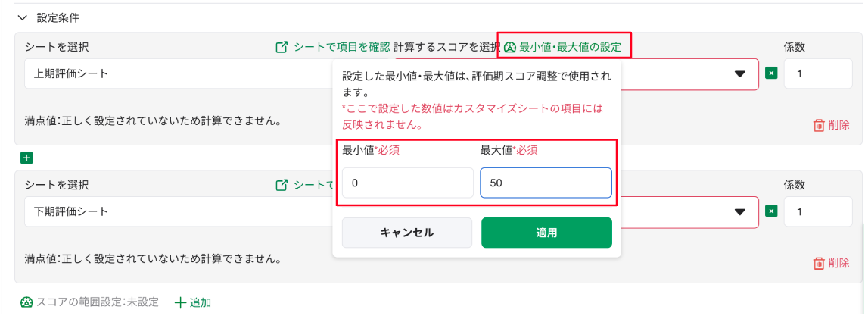Screen dimensions: 868x319
Task: Click green plus icon between the two conditions
Action: point(26,158)
